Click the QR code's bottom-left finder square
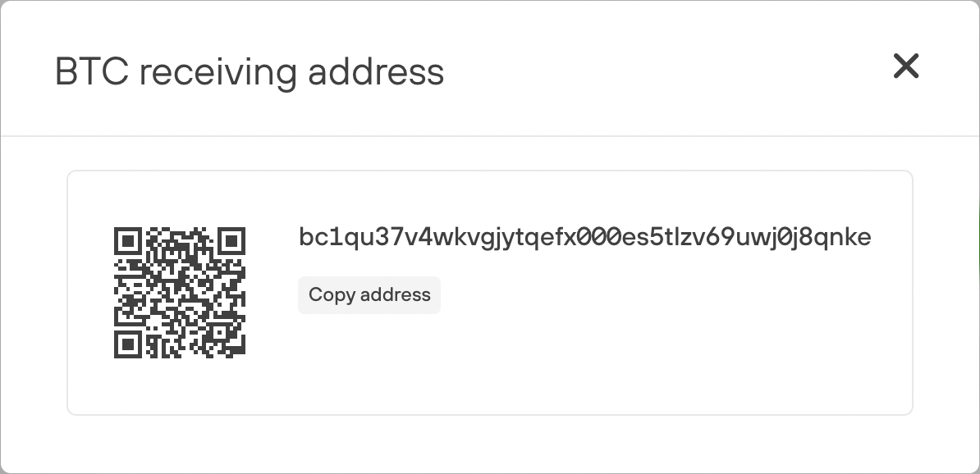Image resolution: width=980 pixels, height=474 pixels. click(x=127, y=344)
